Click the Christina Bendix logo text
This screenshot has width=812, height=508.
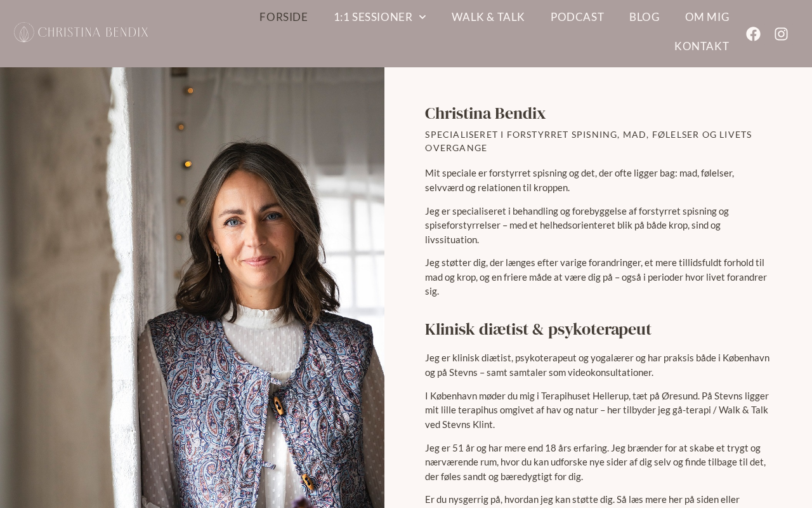(93, 32)
